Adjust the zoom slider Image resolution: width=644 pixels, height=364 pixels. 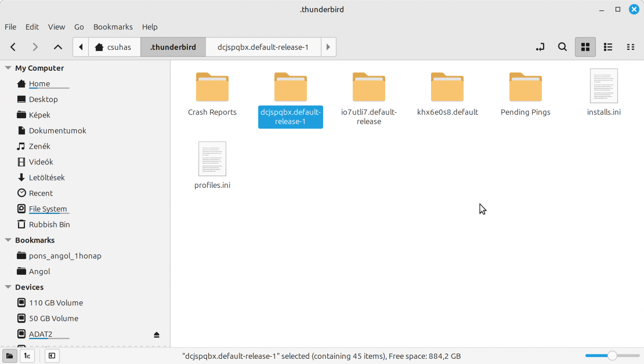[x=612, y=356]
